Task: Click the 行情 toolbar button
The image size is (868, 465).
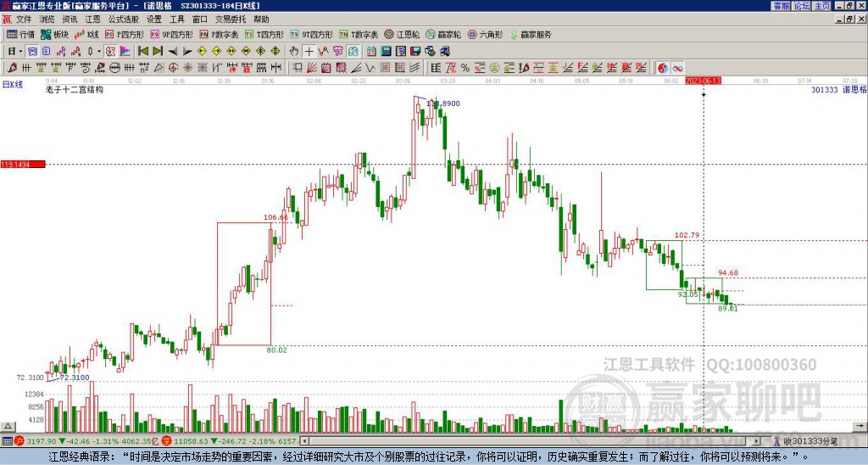Action: click(x=21, y=34)
